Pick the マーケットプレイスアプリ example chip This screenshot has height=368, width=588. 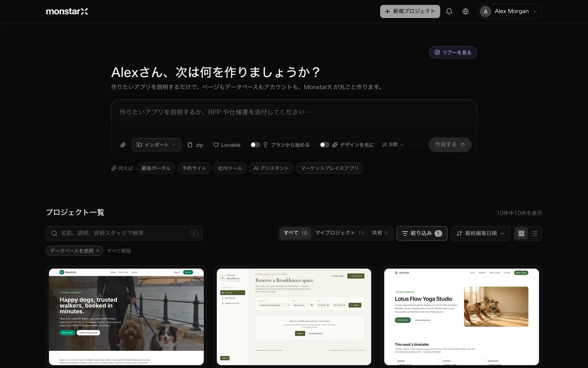(330, 168)
